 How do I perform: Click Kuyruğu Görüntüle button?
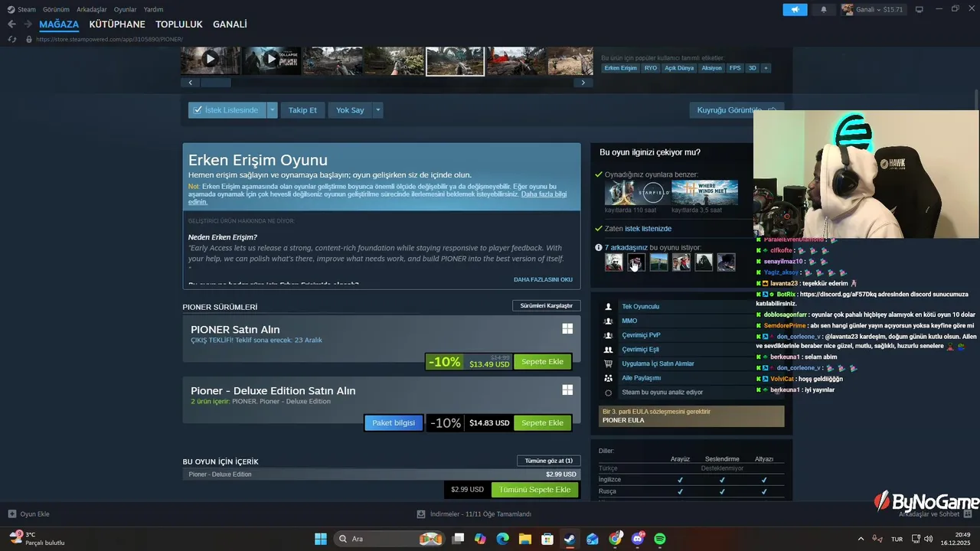(x=737, y=110)
